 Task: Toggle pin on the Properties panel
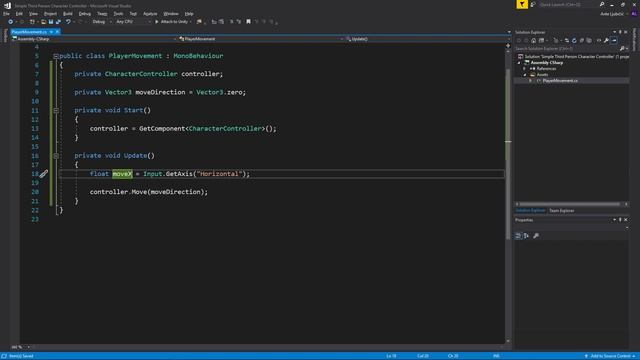(x=620, y=220)
